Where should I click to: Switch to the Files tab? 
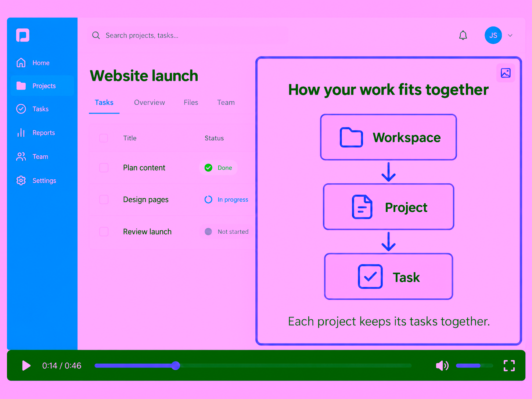click(191, 103)
